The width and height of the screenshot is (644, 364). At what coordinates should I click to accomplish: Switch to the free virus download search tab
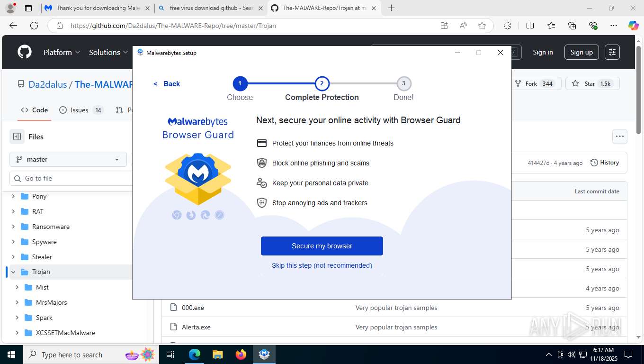[210, 8]
